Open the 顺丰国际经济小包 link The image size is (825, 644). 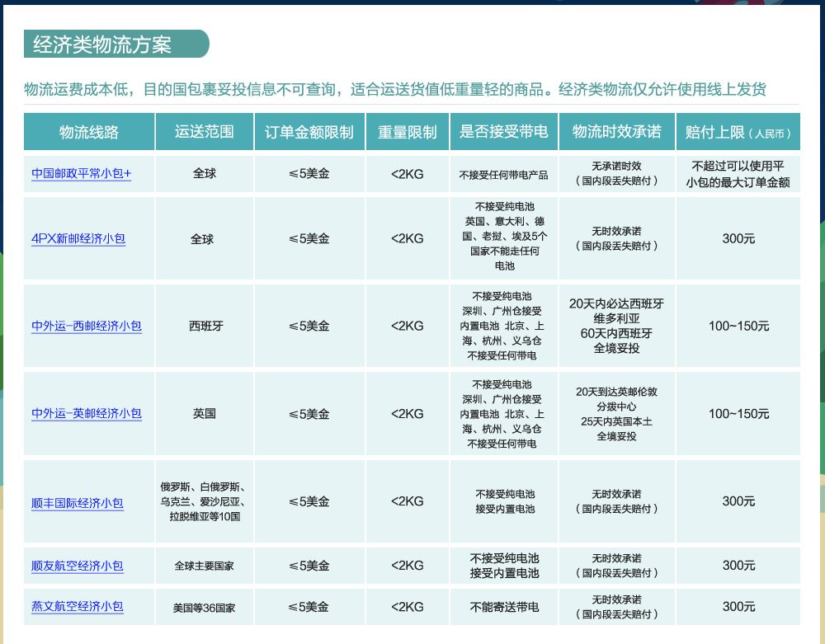[x=78, y=503]
